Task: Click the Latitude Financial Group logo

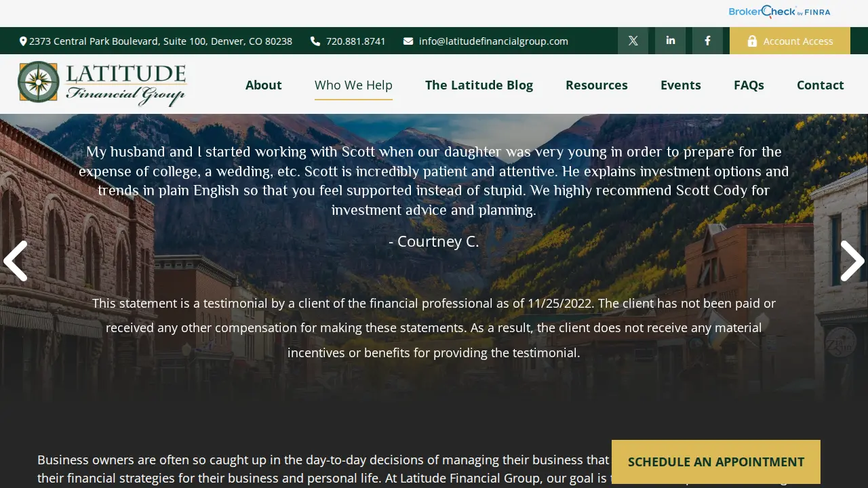Action: pos(102,84)
